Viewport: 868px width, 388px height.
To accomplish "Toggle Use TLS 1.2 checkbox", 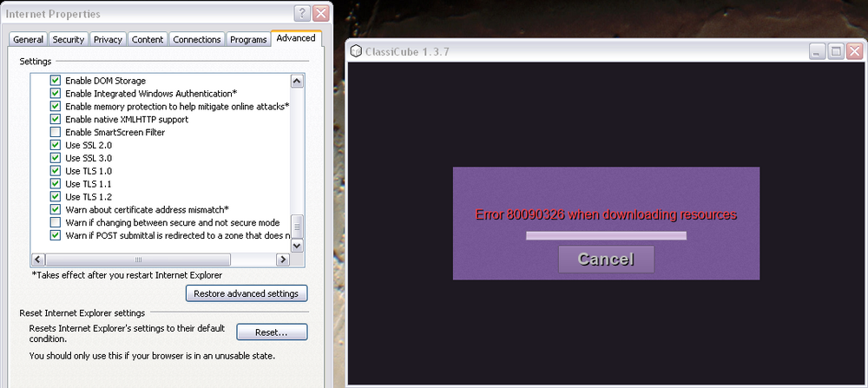I will click(56, 196).
